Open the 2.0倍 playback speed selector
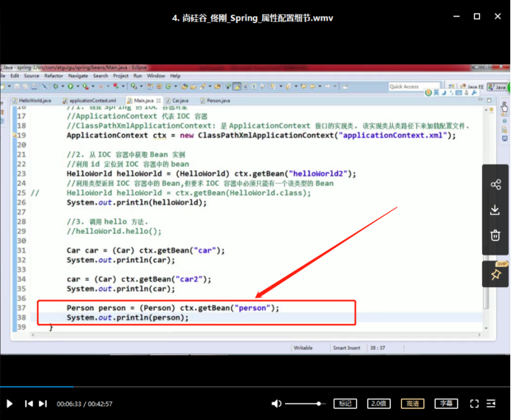511x420 pixels. (379, 404)
